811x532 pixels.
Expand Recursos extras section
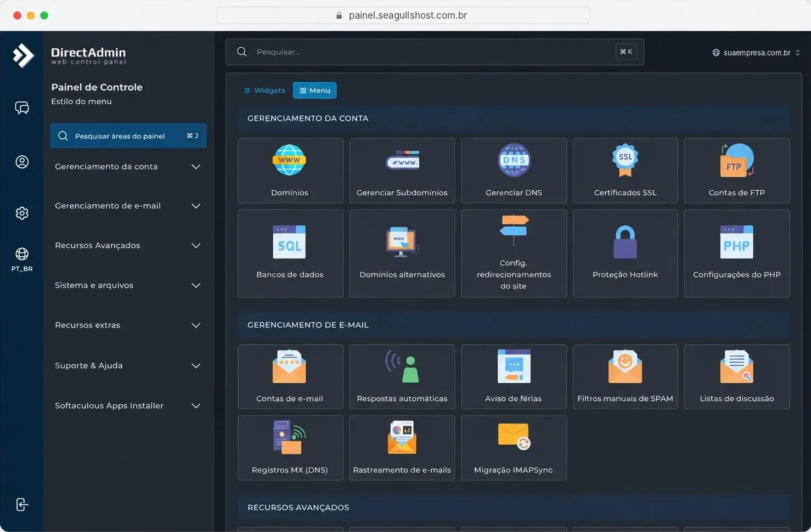coord(128,325)
